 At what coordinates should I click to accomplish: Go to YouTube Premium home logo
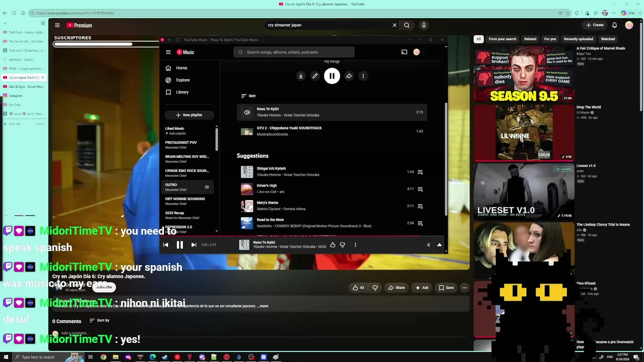[79, 25]
